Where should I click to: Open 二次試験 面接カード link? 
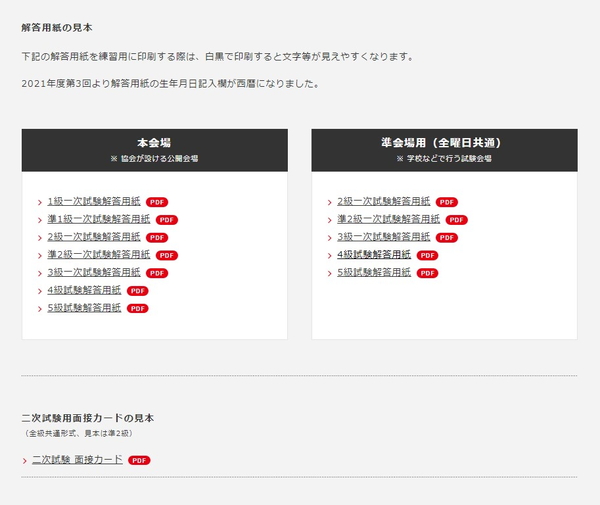click(x=77, y=459)
